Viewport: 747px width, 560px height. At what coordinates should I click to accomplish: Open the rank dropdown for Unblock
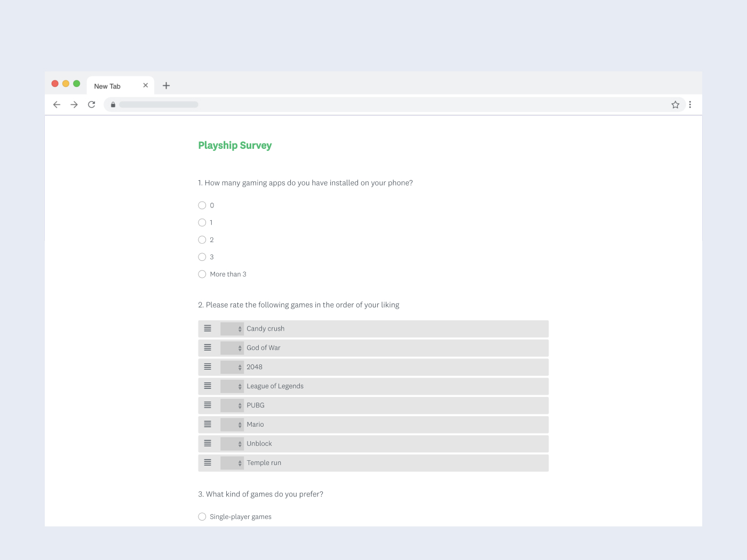232,444
